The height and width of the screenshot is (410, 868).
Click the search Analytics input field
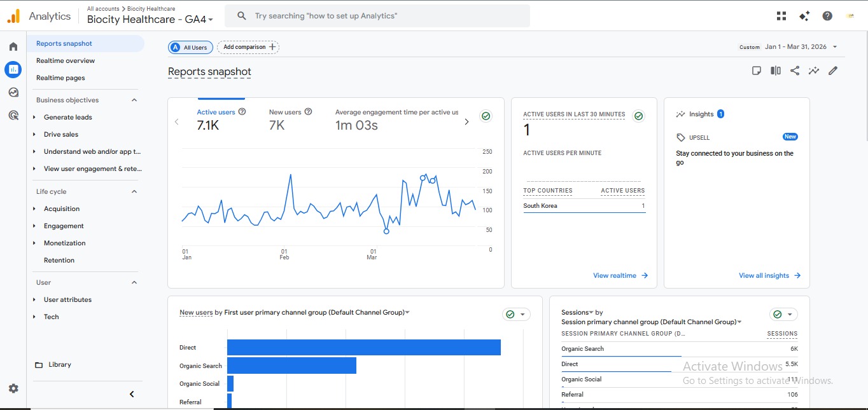tap(377, 16)
